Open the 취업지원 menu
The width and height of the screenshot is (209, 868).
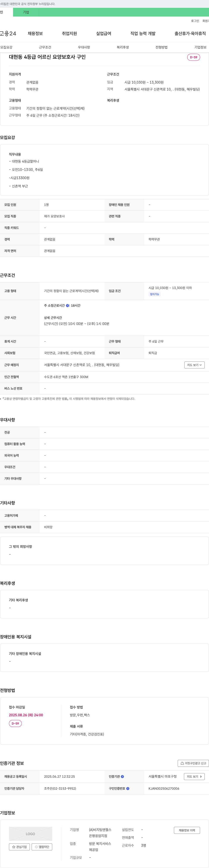pyautogui.click(x=69, y=33)
